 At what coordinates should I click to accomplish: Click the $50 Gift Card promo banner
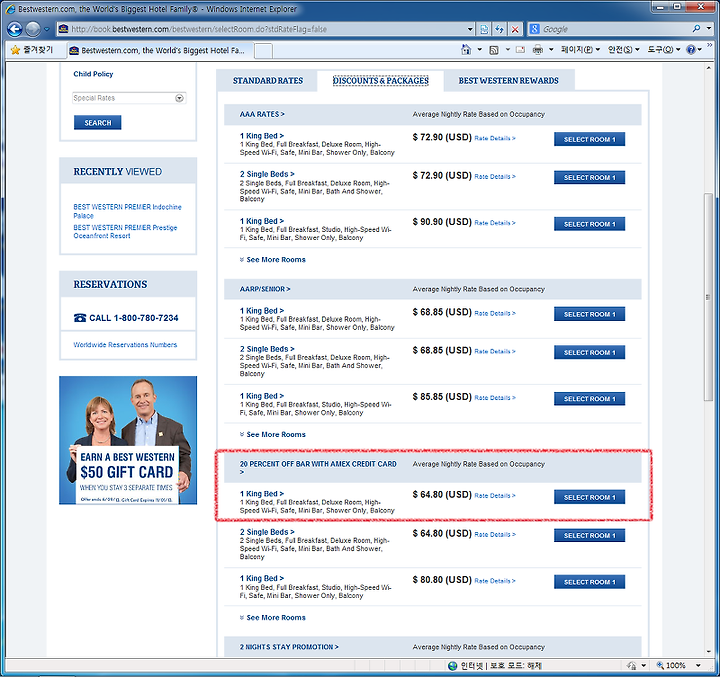128,440
